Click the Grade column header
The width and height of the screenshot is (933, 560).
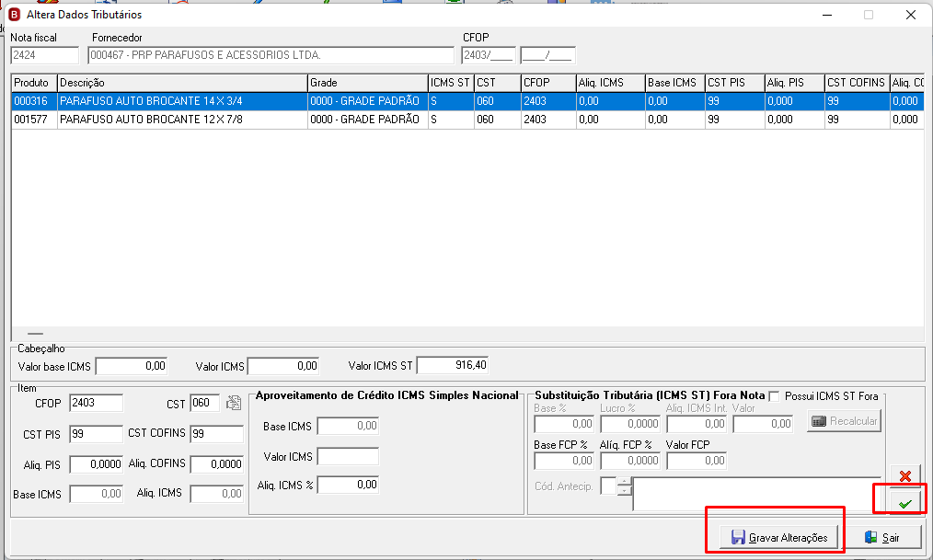368,83
